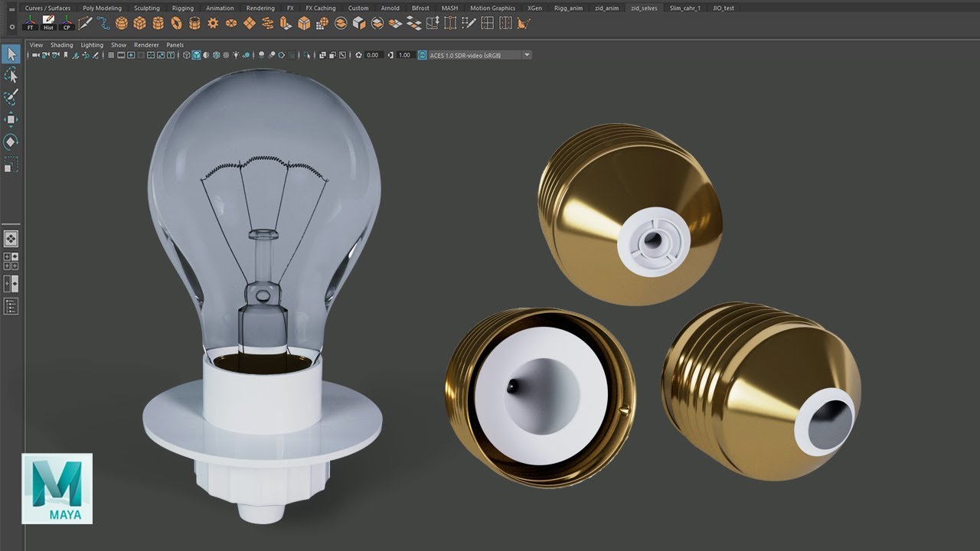This screenshot has height=551, width=980.
Task: Toggle view transform color management icon
Action: [x=423, y=55]
